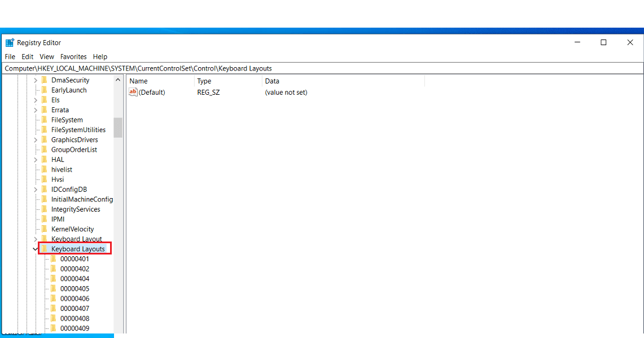
Task: Click the FileSystemUtilities folder icon
Action: 45,130
